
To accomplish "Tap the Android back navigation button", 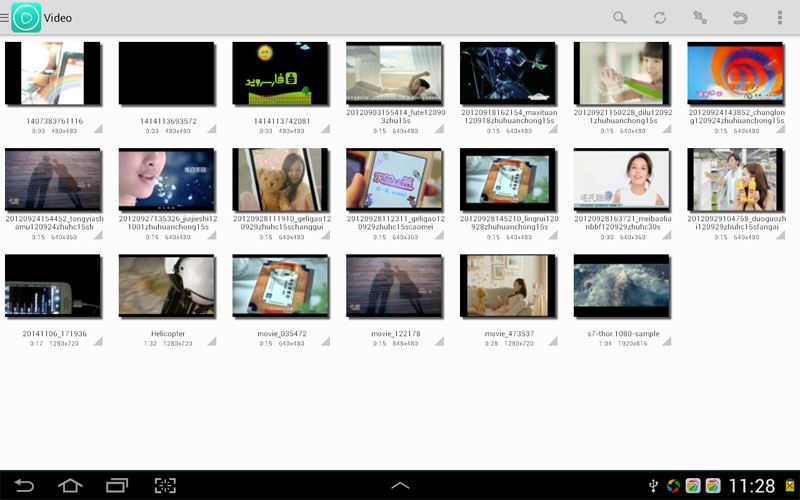I will pos(24,485).
